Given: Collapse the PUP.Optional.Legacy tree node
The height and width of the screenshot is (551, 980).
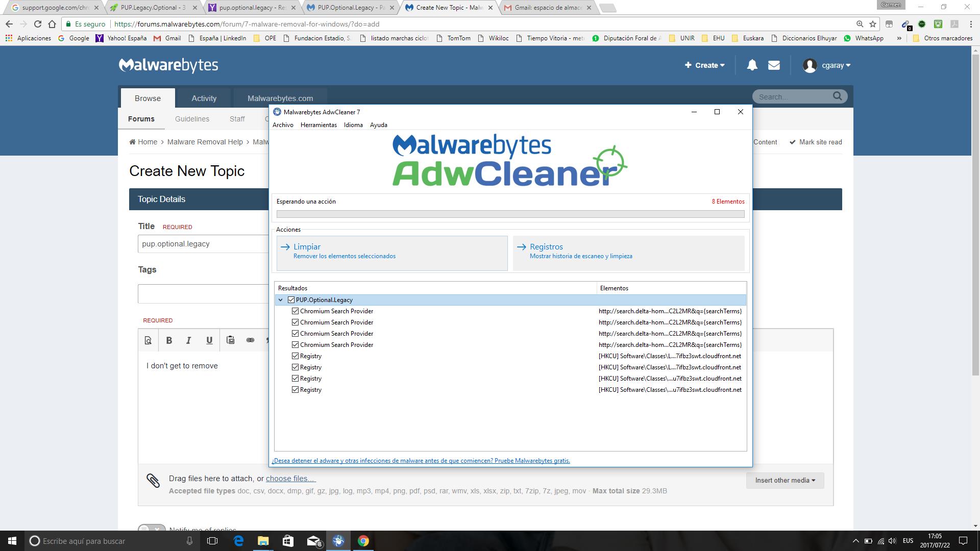Looking at the screenshot, I should pos(280,300).
